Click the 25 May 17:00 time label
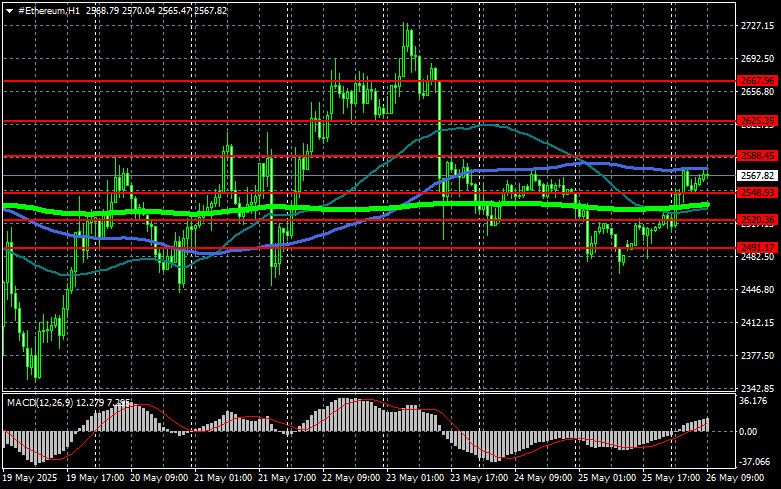This screenshot has width=781, height=489. [671, 478]
